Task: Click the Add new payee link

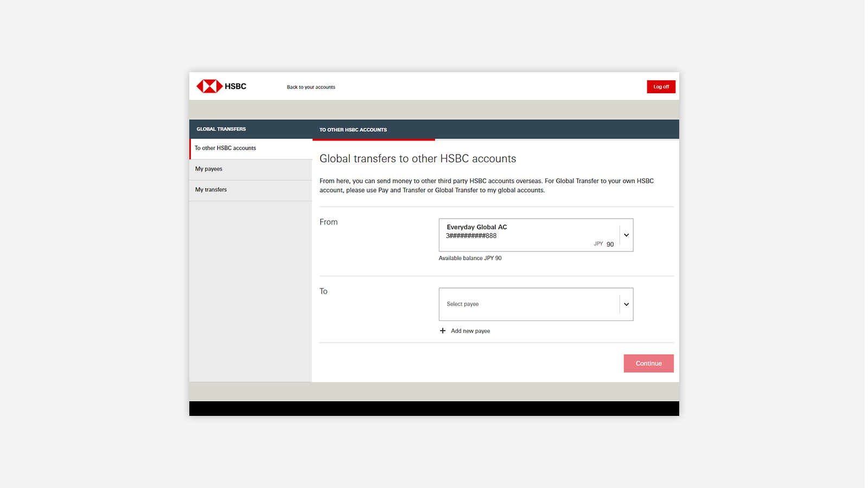Action: pos(470,331)
